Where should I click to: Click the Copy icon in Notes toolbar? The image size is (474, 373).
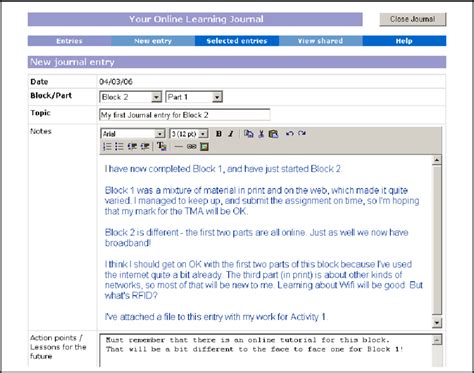pos(249,134)
